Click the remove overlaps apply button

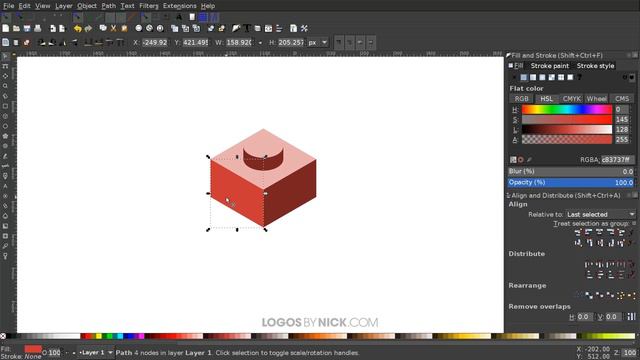(x=631, y=316)
